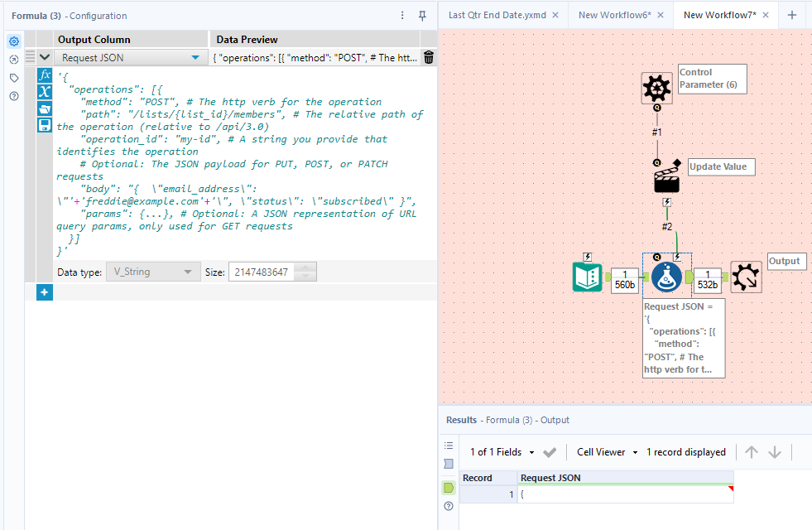Screen dimensions: 812x530
Task: Select the Output Run Command tool
Action: 745,278
